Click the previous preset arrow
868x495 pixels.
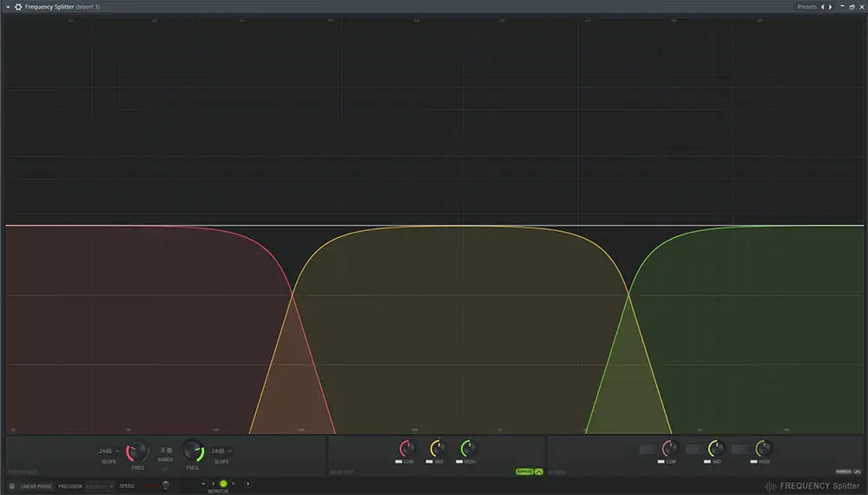tap(823, 7)
